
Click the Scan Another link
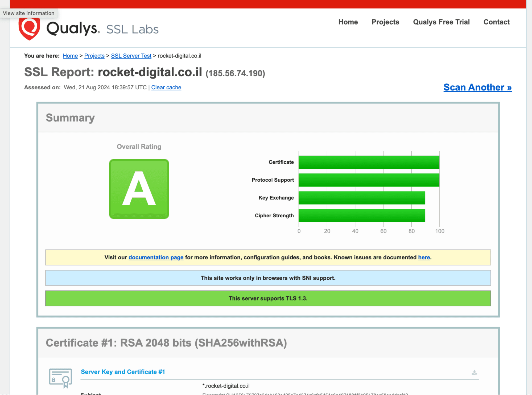477,87
